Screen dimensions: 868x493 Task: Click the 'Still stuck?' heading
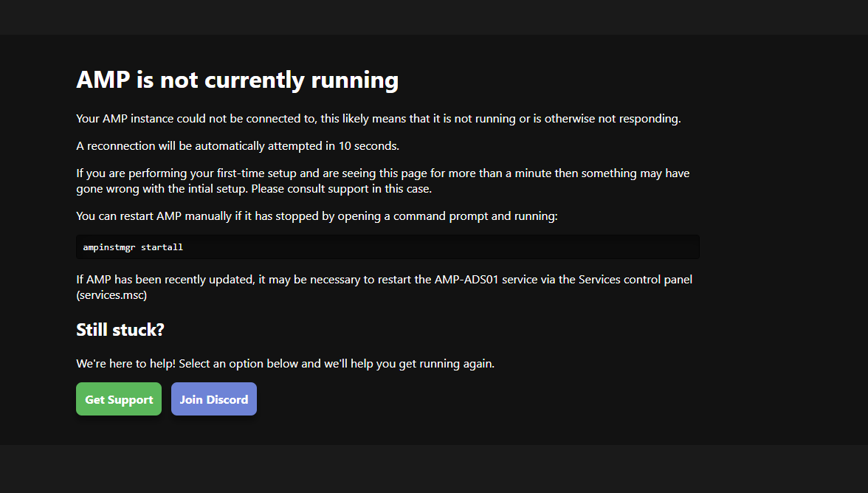tap(120, 330)
